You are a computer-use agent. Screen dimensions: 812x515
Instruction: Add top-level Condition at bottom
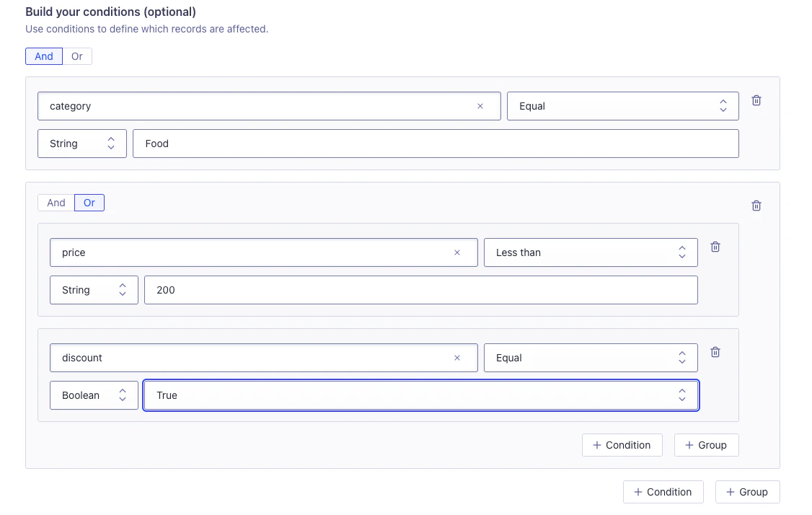[x=663, y=492]
